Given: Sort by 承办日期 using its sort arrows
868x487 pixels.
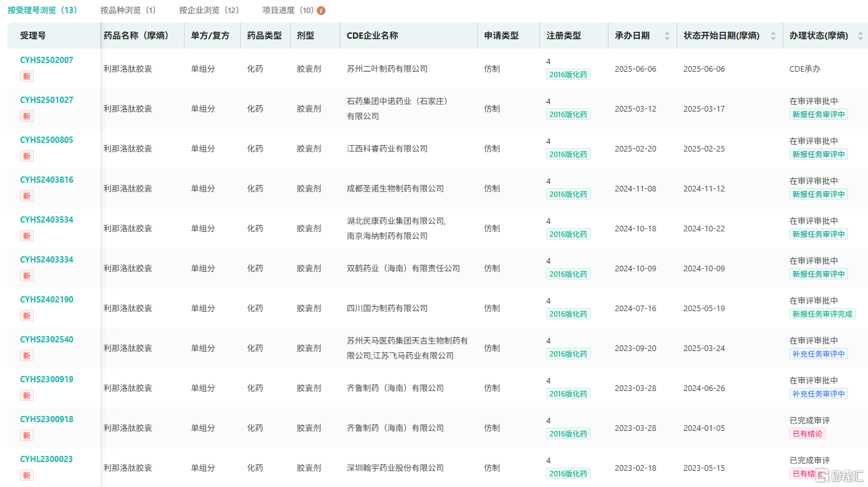Looking at the screenshot, I should tap(667, 36).
